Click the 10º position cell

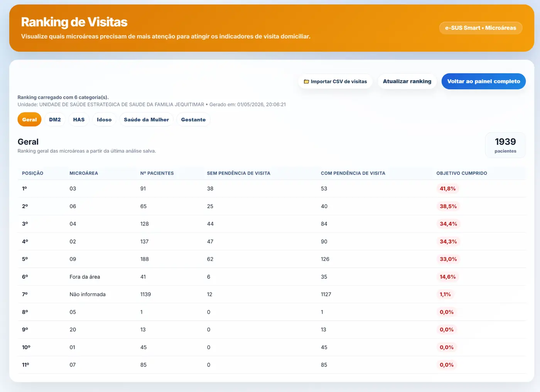(x=26, y=347)
